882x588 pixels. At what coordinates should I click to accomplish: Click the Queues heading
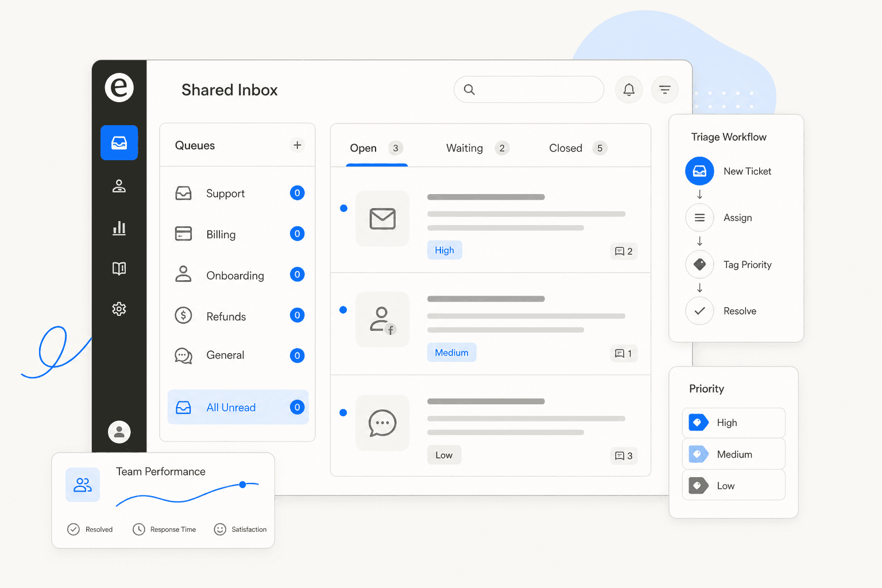pos(195,146)
